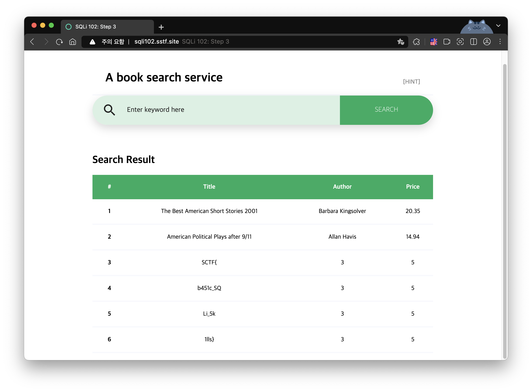Expand the tab list chevron
This screenshot has width=532, height=392.
(498, 26)
